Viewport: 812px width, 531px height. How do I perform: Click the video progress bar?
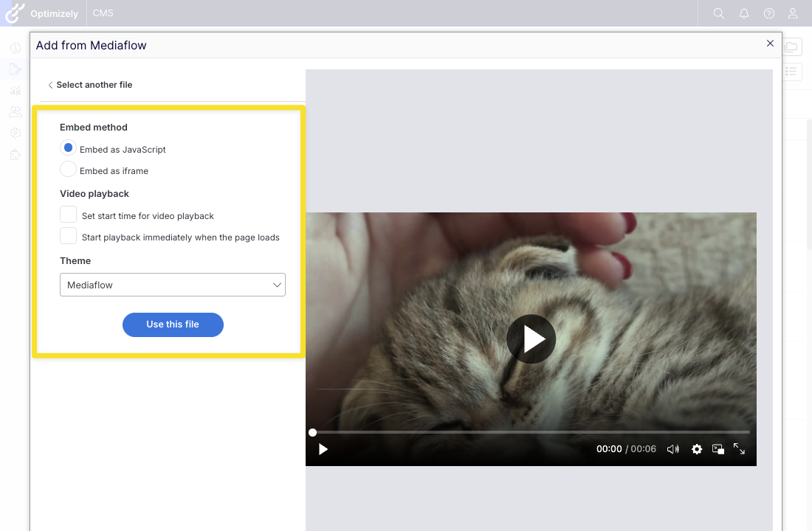coord(531,432)
